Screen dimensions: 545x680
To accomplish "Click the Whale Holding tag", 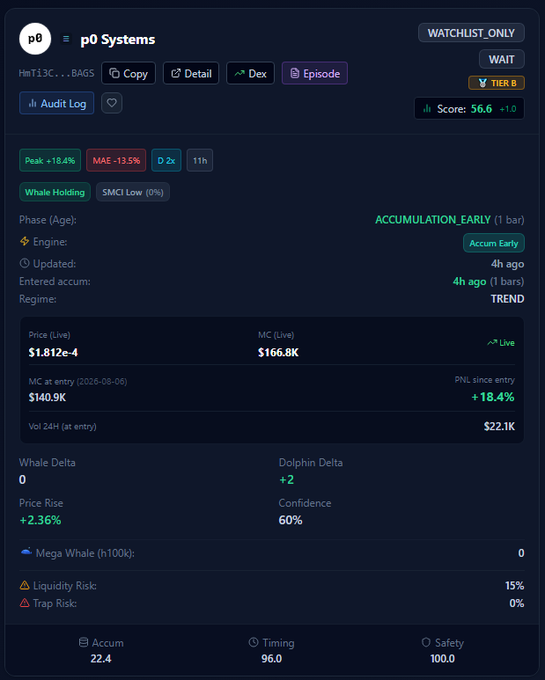I will coord(55,192).
